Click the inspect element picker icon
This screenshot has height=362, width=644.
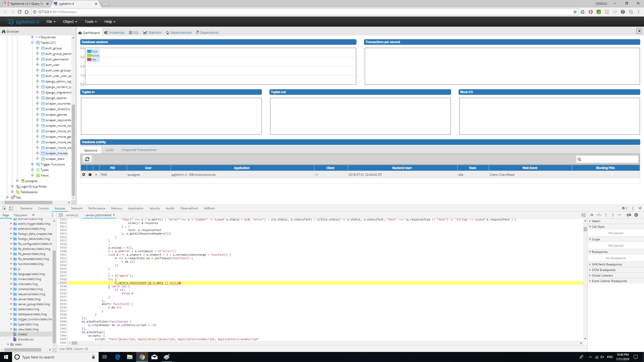(x=4, y=208)
